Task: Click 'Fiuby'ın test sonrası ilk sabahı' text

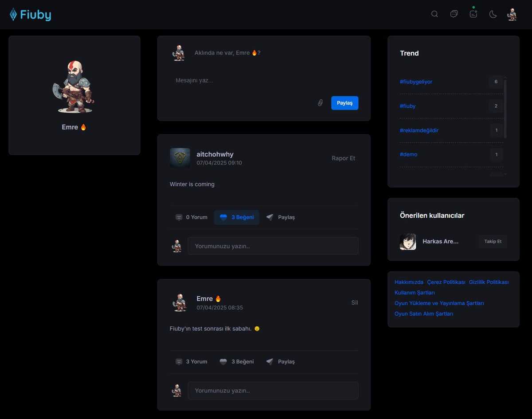Action: [211, 329]
